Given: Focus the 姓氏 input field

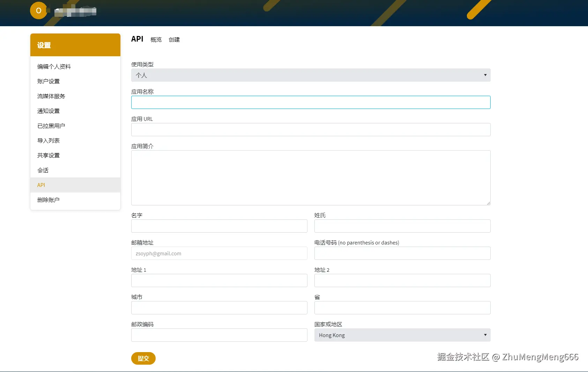Looking at the screenshot, I should pyautogui.click(x=402, y=226).
